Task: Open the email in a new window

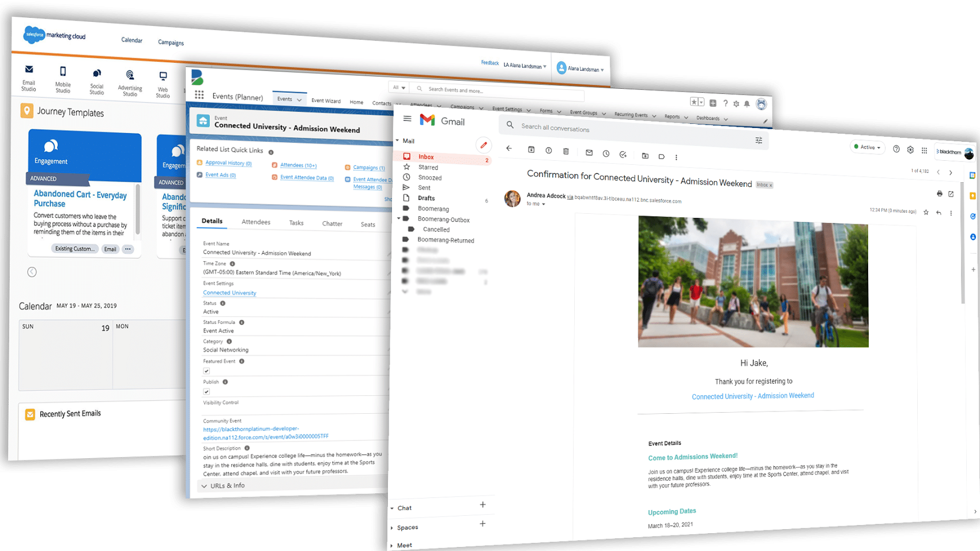Action: 951,194
